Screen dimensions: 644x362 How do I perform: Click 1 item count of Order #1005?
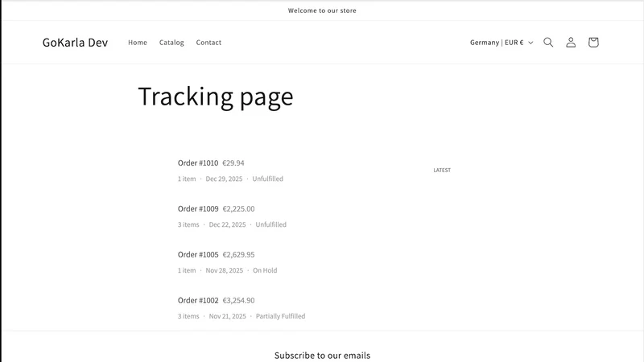click(x=187, y=270)
